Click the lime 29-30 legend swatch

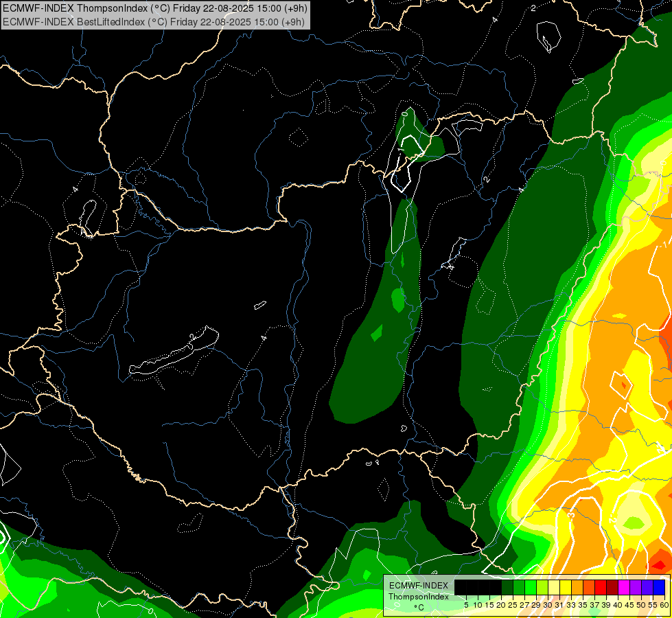click(542, 587)
